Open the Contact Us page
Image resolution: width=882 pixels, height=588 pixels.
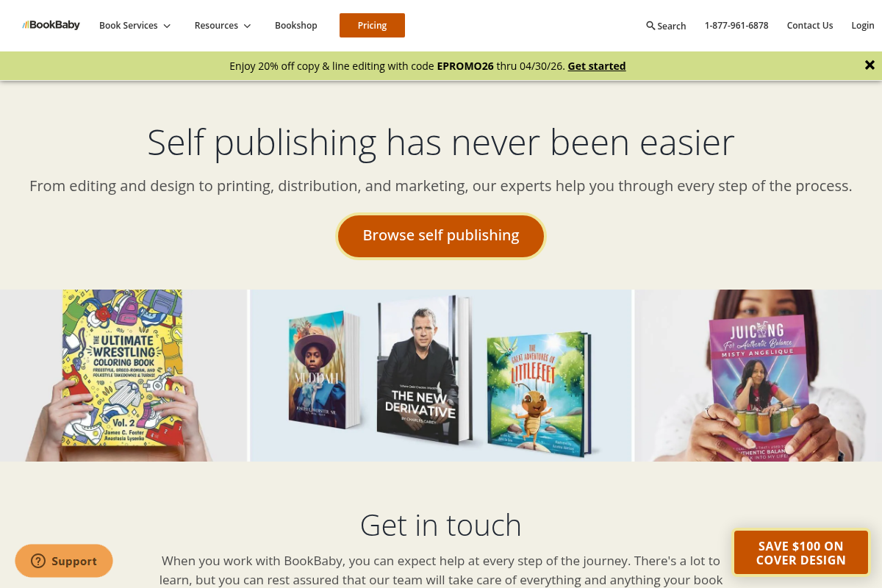coord(810,25)
